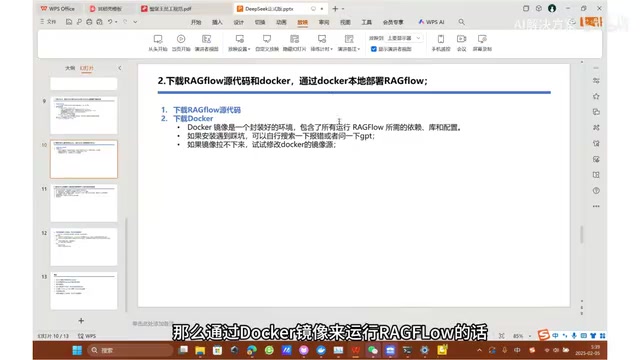The image size is (640, 360).
Task: Open the 插入 (Insert) ribbon tab
Action: pos(217,22)
